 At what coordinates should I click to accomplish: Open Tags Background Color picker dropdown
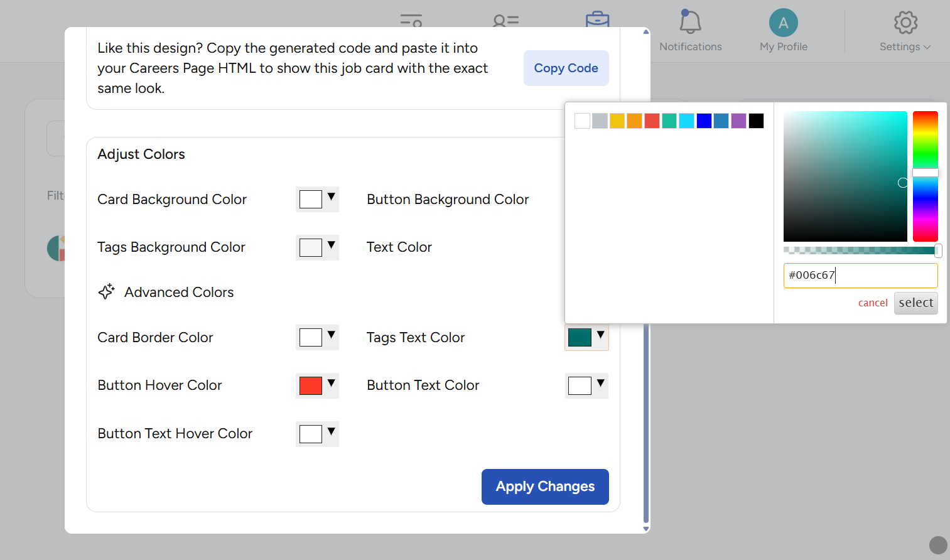[317, 247]
